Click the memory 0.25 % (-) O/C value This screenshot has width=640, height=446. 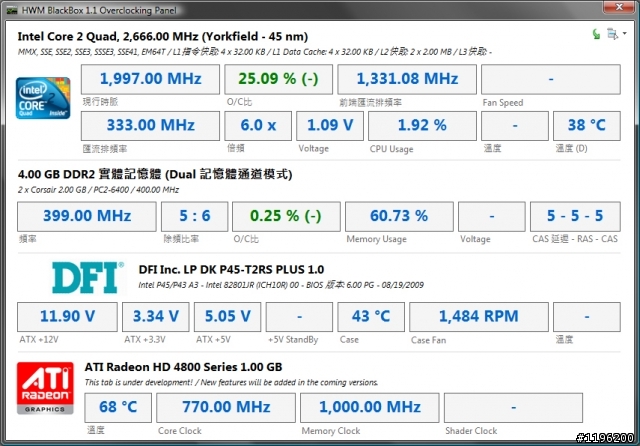point(286,216)
